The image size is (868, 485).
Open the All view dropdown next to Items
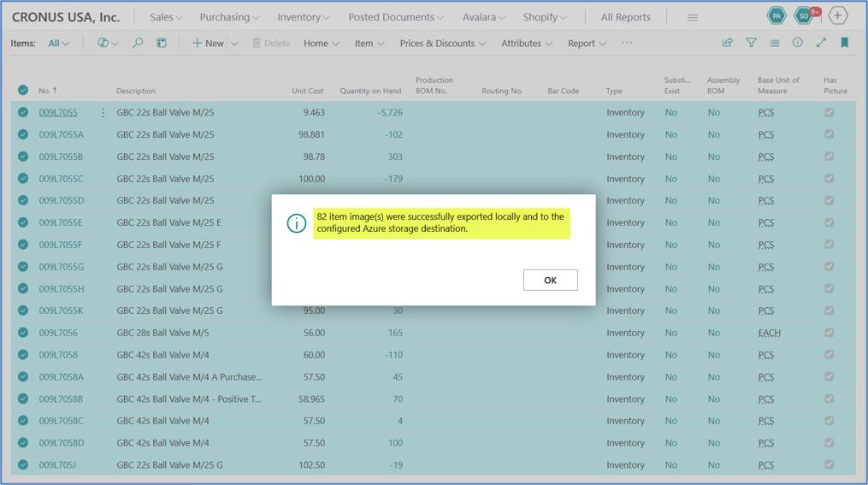[59, 43]
